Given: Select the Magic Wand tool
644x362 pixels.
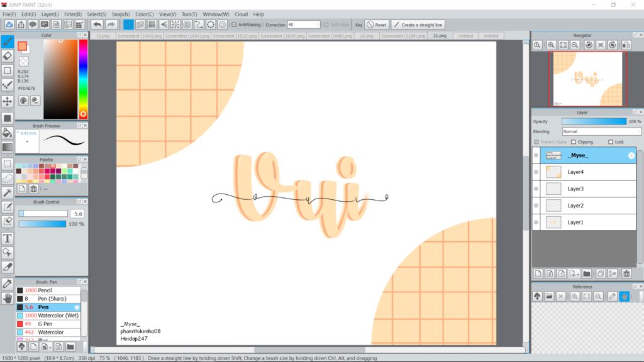Looking at the screenshot, I should click(x=8, y=192).
